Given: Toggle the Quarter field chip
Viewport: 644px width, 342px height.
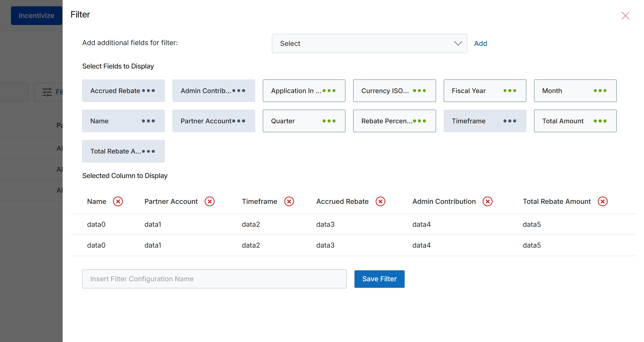Looking at the screenshot, I should pos(304,121).
